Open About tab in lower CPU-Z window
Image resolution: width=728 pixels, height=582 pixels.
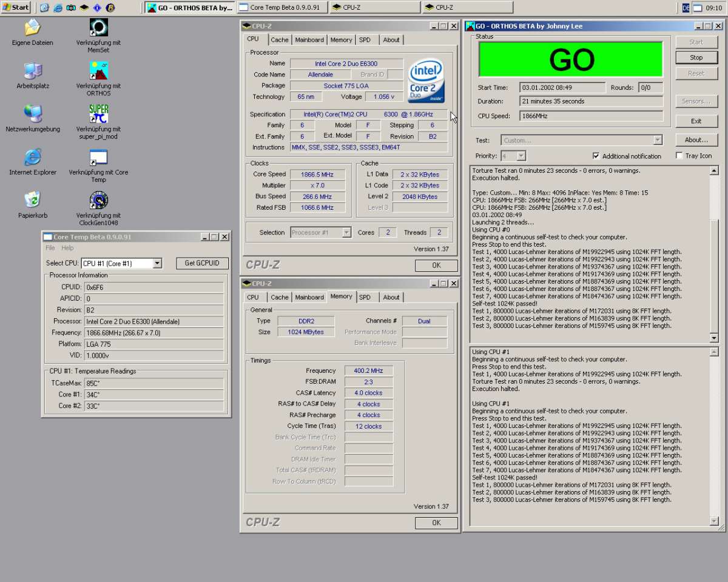(x=391, y=297)
